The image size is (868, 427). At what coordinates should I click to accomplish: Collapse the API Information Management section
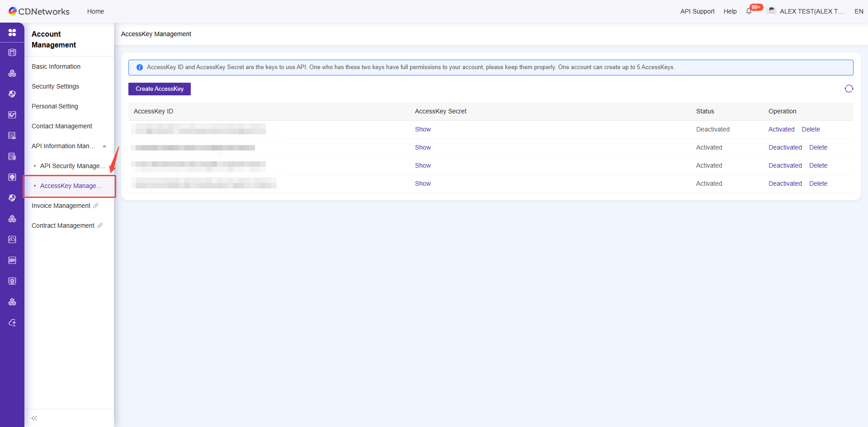point(104,146)
